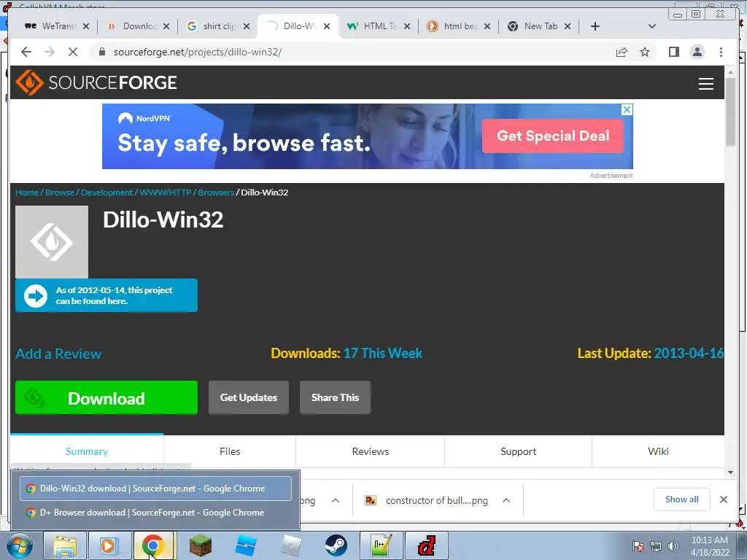Switch to the Support tab
Viewport: 747px width, 560px height.
pos(519,451)
